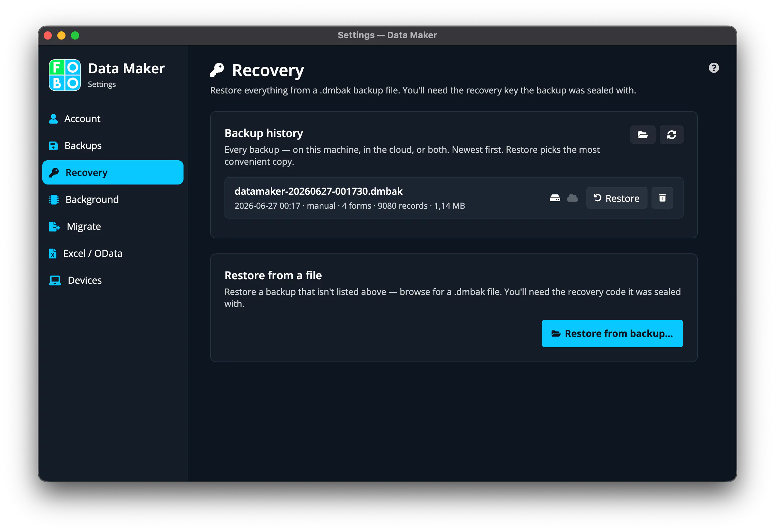The image size is (775, 532).
Task: Click the key icon beside Recovery heading
Action: tap(217, 70)
